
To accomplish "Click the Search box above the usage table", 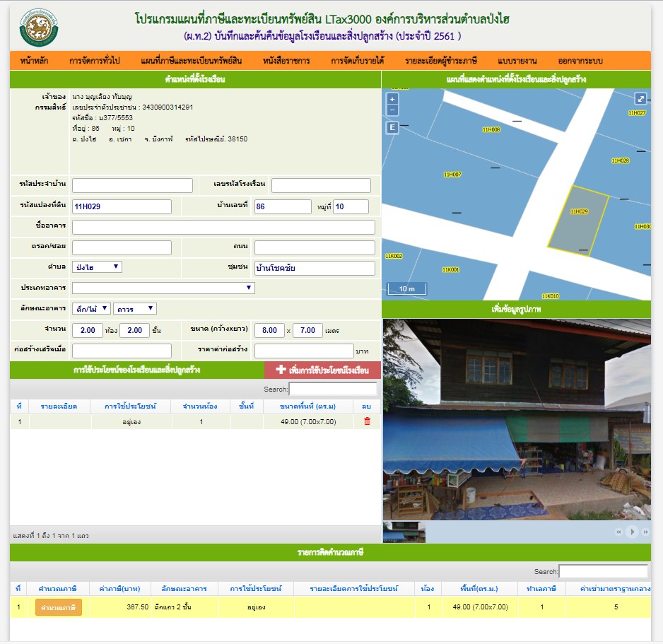I will pyautogui.click(x=333, y=389).
